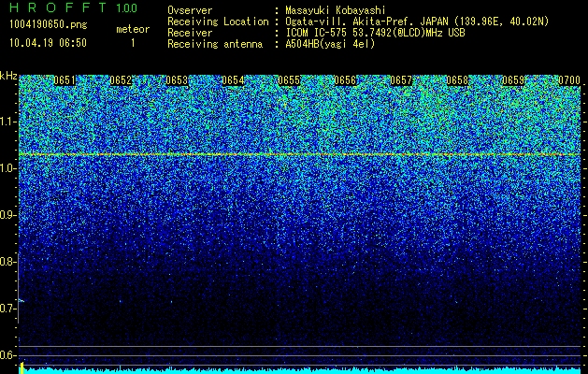Click the Receiving antenna label

coord(215,44)
